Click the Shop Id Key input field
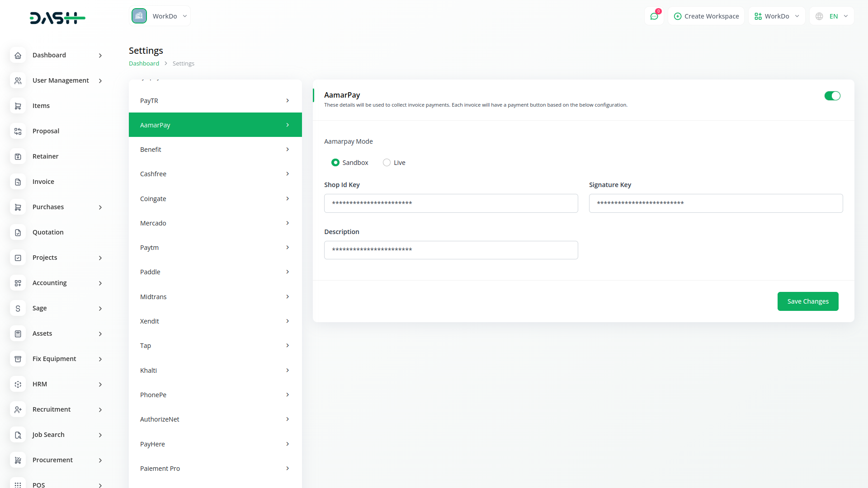This screenshot has width=868, height=488. point(451,203)
